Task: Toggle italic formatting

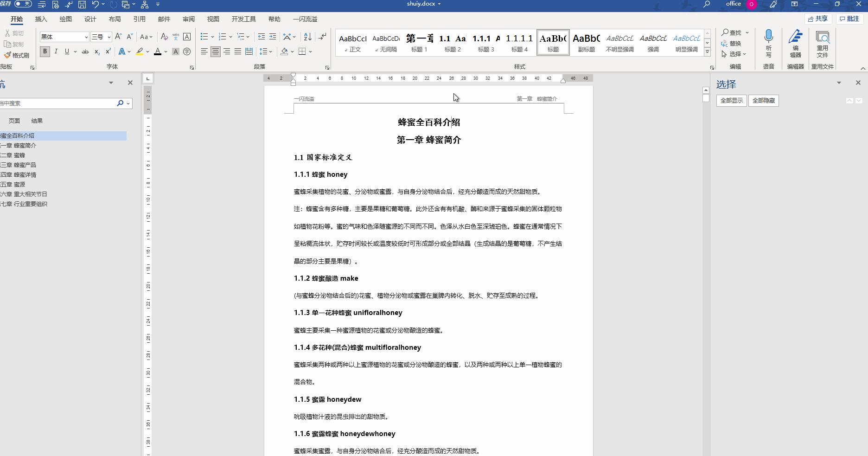Action: click(x=56, y=51)
